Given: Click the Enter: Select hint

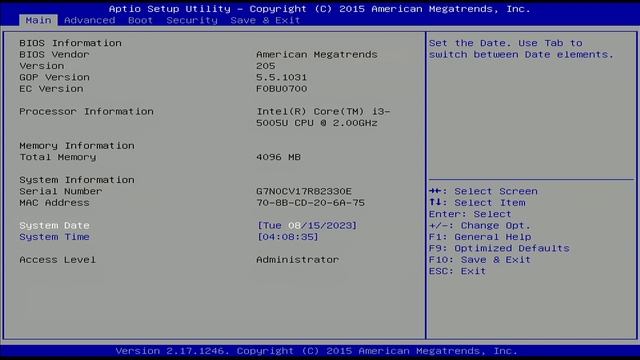Looking at the screenshot, I should click(470, 214).
